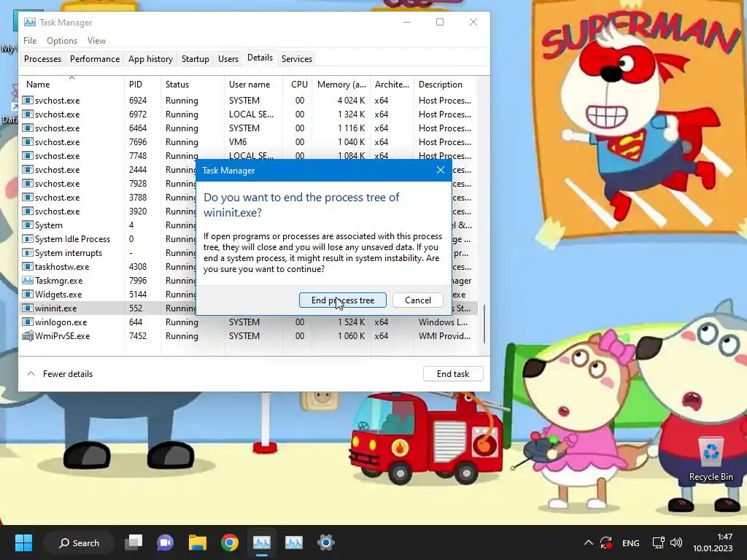
Task: Open the File menu
Action: 30,41
